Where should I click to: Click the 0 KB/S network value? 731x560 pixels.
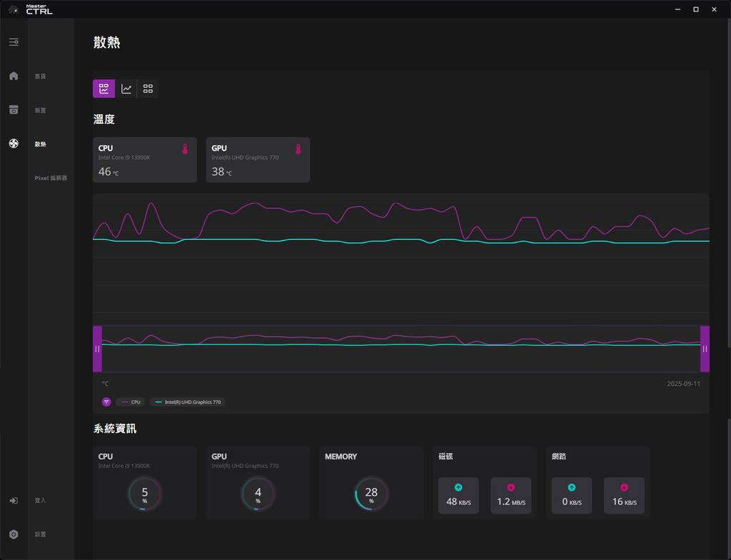pyautogui.click(x=572, y=502)
